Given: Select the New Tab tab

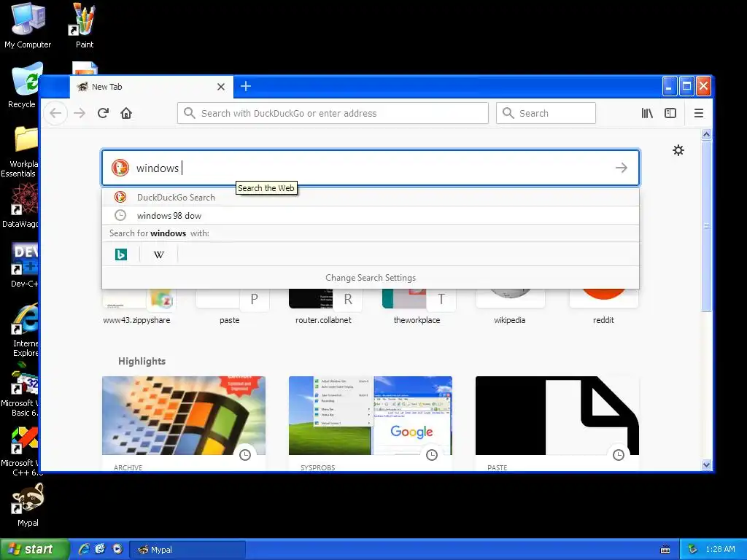Looking at the screenshot, I should 152,87.
